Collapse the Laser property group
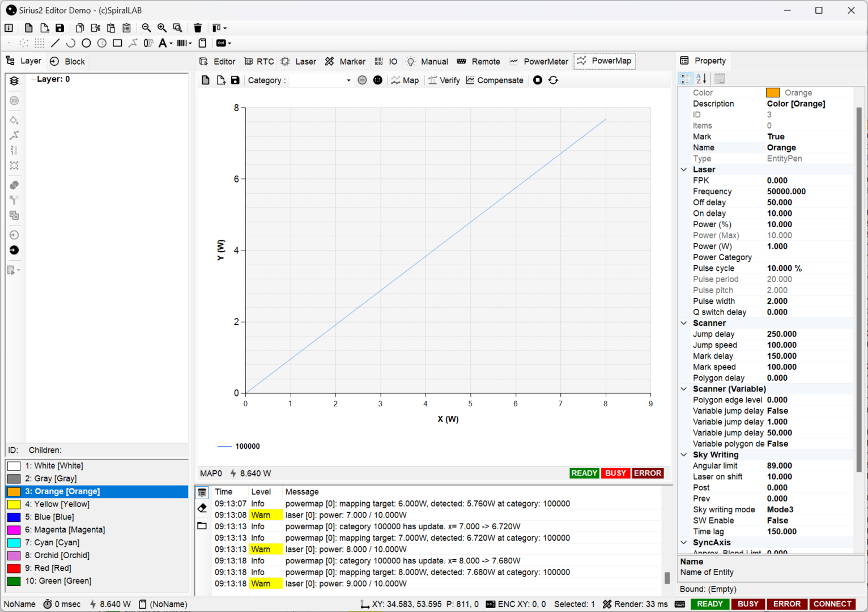The width and height of the screenshot is (868, 612). coord(684,169)
